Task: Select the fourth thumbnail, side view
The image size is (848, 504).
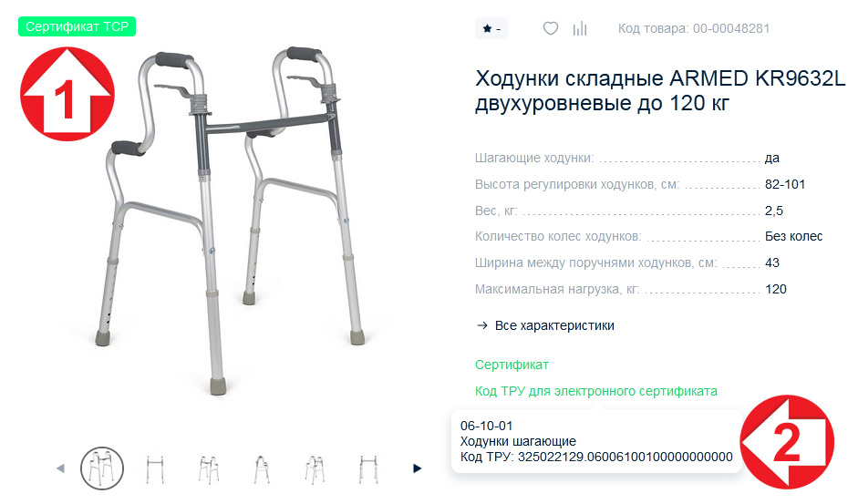Action: coord(262,468)
